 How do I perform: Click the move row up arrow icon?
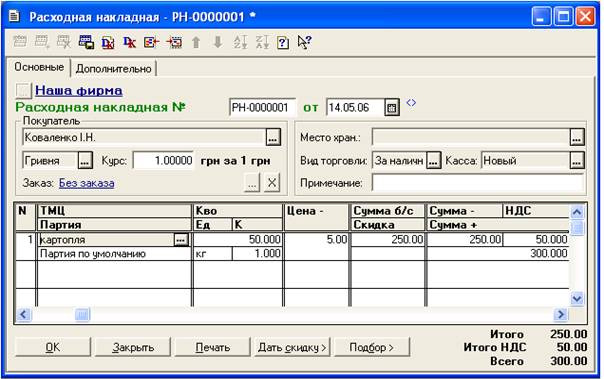(196, 42)
